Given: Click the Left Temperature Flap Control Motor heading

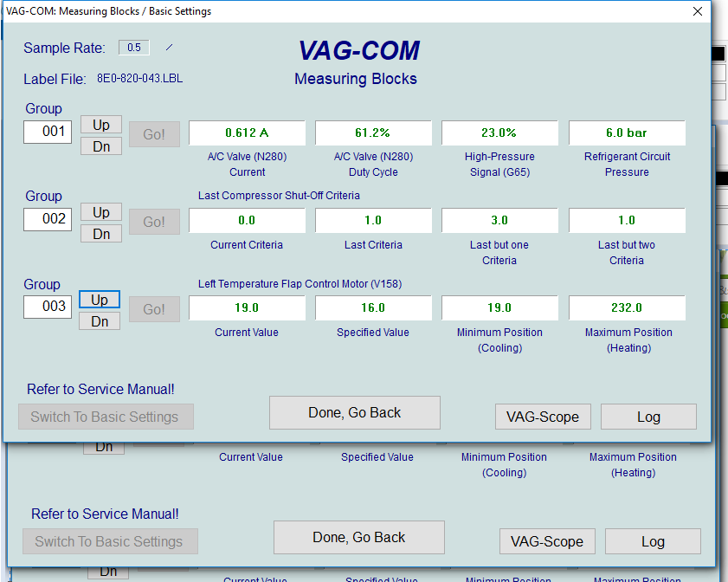Looking at the screenshot, I should pos(300,284).
